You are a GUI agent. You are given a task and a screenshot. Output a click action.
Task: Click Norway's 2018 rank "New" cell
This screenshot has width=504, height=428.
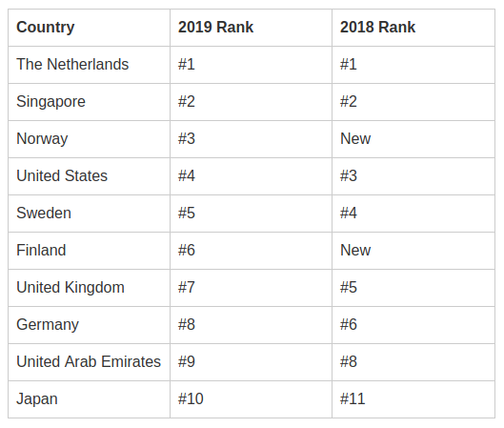413,139
